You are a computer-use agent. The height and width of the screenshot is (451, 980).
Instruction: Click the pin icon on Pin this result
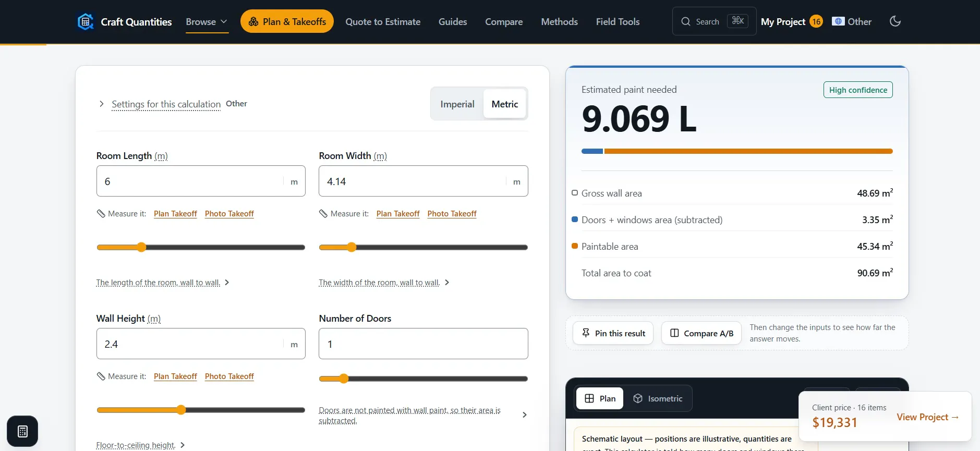(x=586, y=333)
